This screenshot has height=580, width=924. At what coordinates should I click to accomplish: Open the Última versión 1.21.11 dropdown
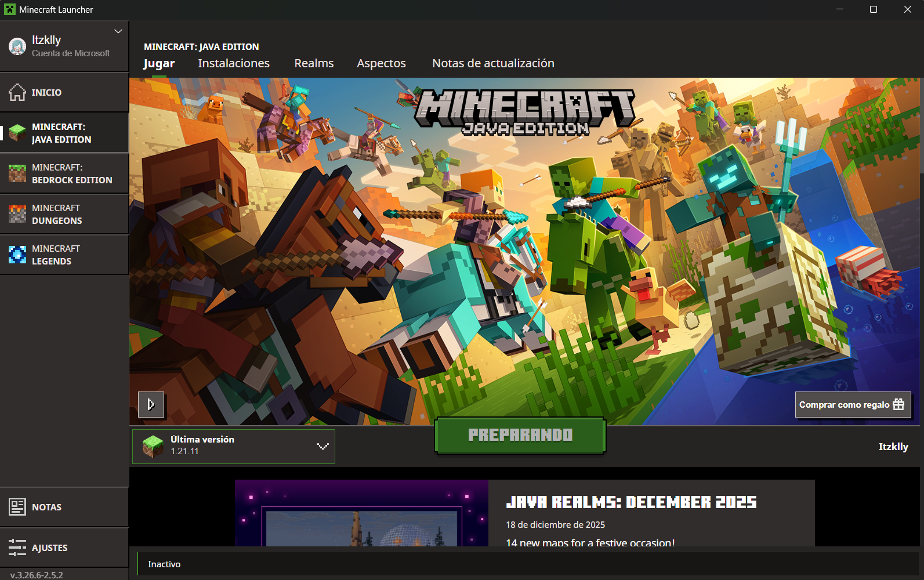coord(234,446)
